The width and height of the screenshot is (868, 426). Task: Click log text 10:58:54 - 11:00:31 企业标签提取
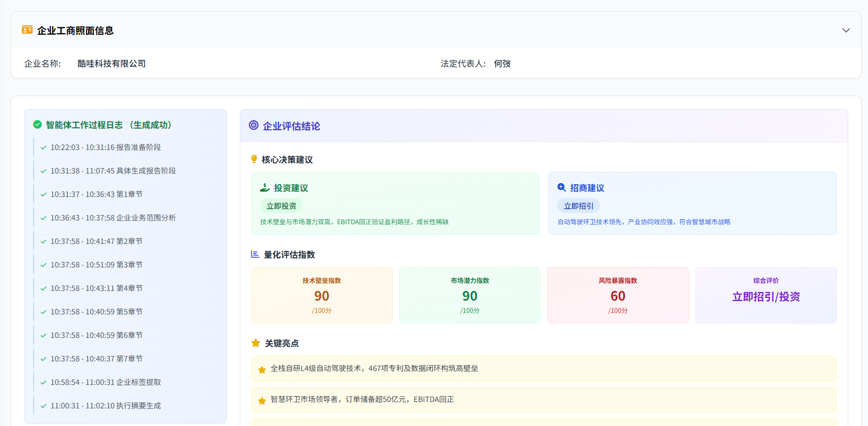point(106,382)
